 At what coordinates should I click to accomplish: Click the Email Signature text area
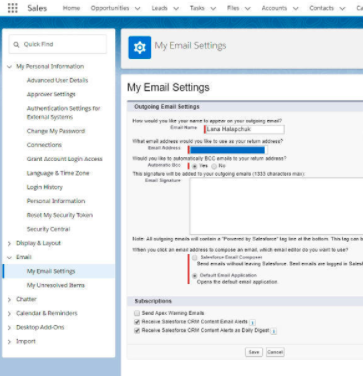pyautogui.click(x=276, y=206)
